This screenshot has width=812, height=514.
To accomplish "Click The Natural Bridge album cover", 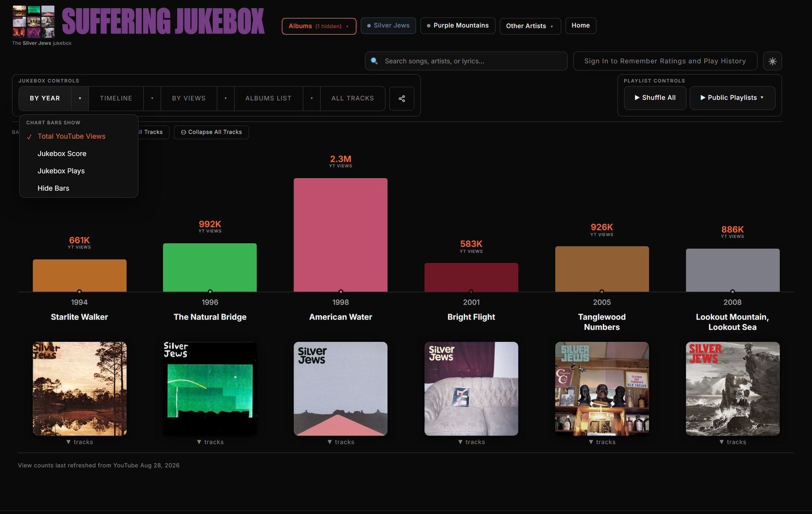I will 210,389.
